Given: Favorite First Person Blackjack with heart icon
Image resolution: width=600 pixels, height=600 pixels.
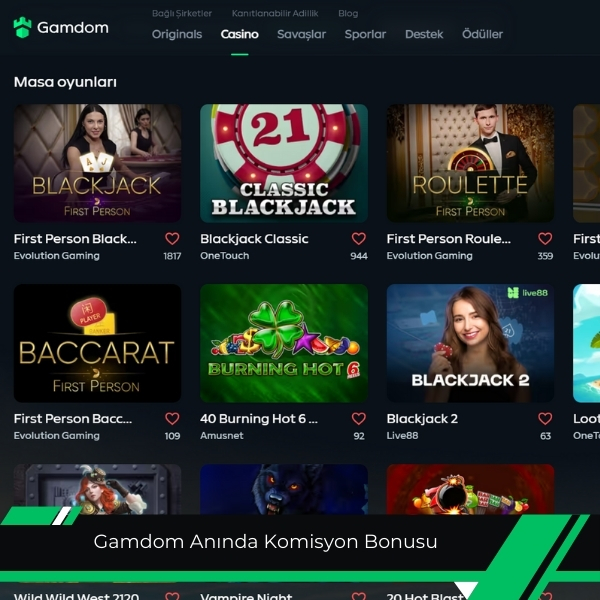Looking at the screenshot, I should pyautogui.click(x=172, y=239).
